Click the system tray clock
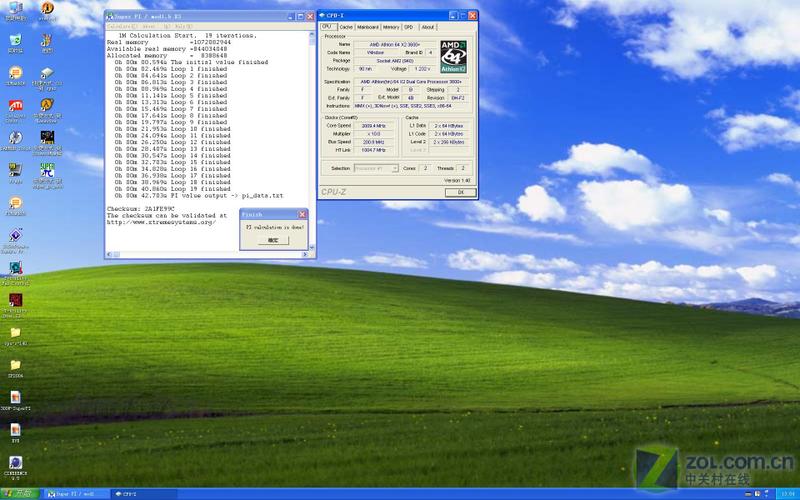Screen dimensions: 800x500 tap(788, 494)
